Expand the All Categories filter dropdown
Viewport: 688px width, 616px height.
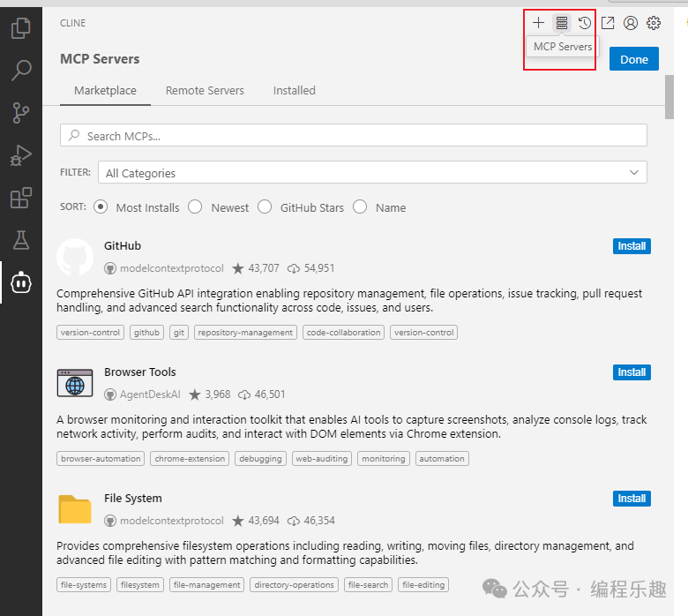[x=372, y=173]
